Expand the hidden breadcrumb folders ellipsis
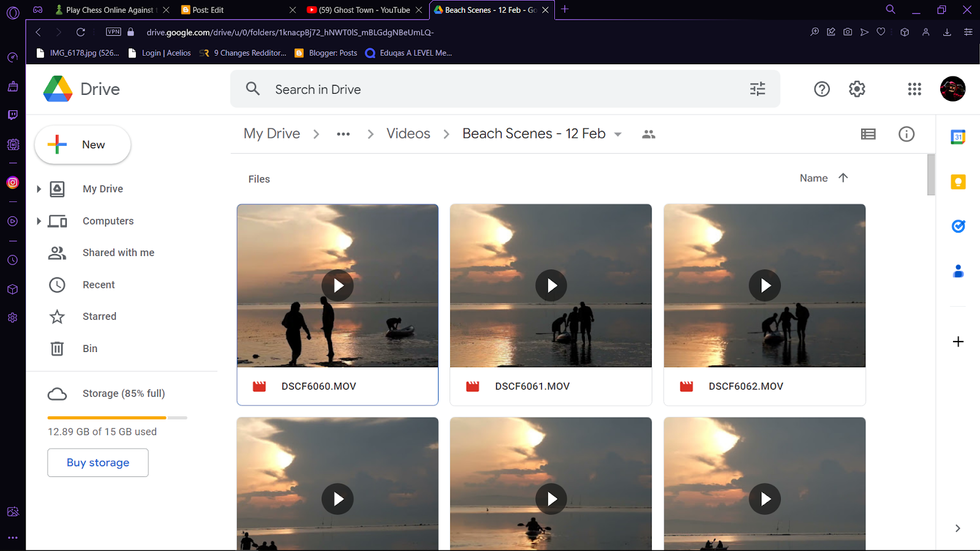980x551 pixels. [343, 134]
